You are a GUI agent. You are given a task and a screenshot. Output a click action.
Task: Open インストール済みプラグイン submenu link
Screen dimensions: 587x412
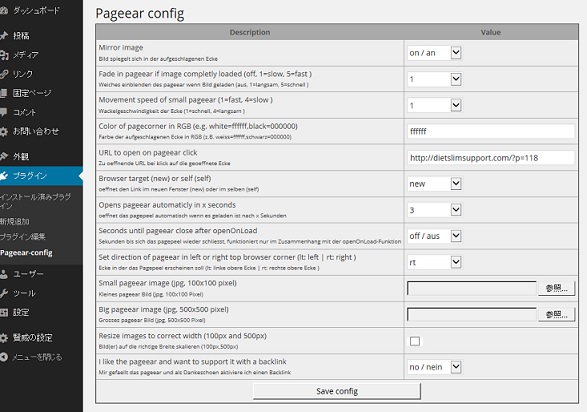[36, 201]
